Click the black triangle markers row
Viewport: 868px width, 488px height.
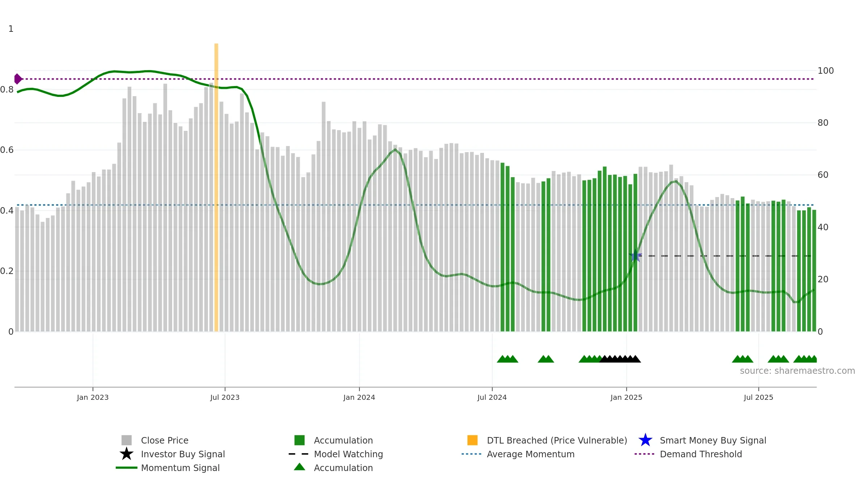click(620, 359)
